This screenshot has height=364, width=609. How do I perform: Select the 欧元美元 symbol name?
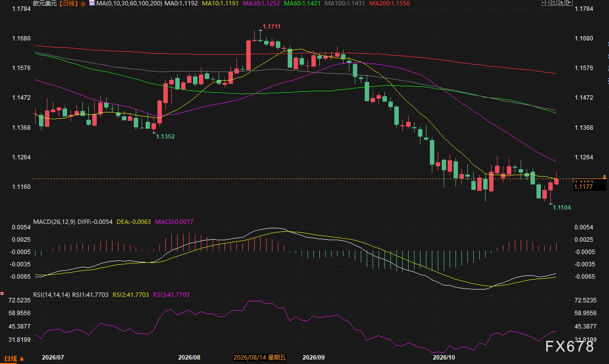(45, 3)
